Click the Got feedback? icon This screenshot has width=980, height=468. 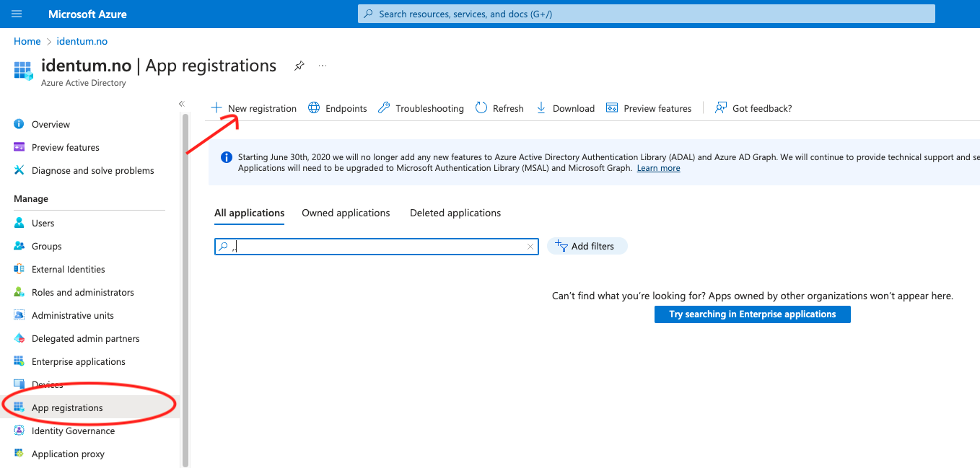click(720, 108)
